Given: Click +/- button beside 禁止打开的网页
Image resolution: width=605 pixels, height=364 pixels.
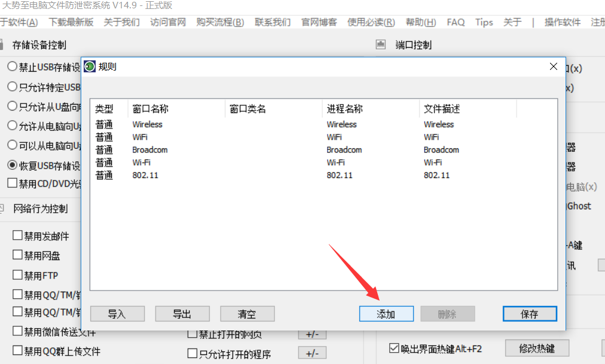Looking at the screenshot, I should pyautogui.click(x=312, y=335).
